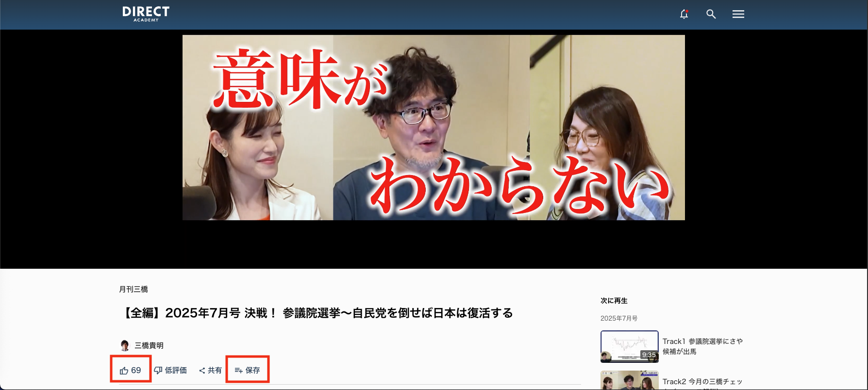Open the Track2 video thumbnail

coord(630,380)
